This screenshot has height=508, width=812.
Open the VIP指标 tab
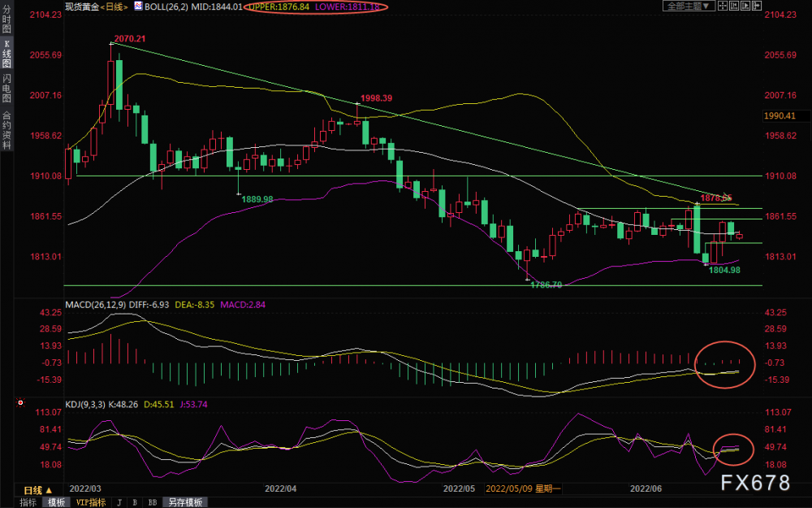91,502
